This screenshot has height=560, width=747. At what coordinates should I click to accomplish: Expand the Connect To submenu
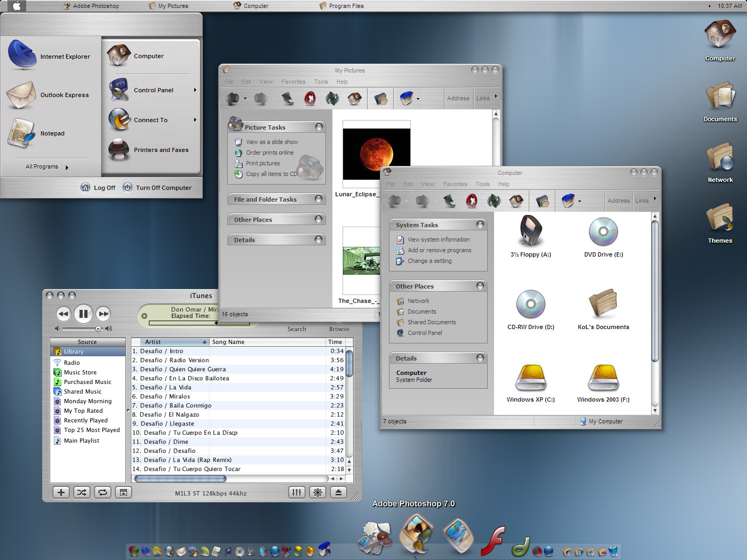click(195, 120)
